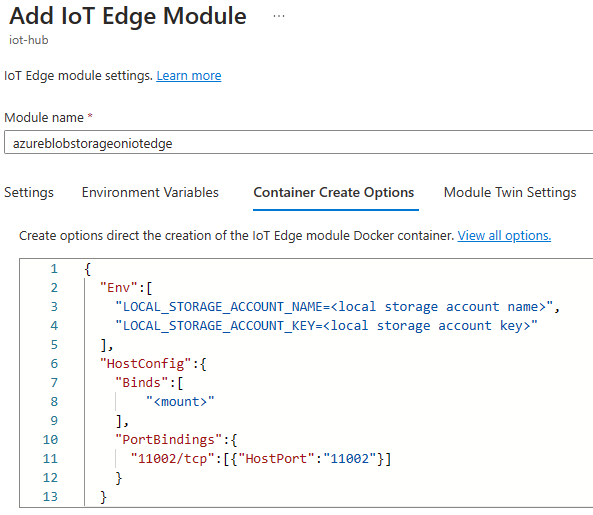Click the "Binds" key on line 7
The image size is (593, 515).
click(141, 383)
